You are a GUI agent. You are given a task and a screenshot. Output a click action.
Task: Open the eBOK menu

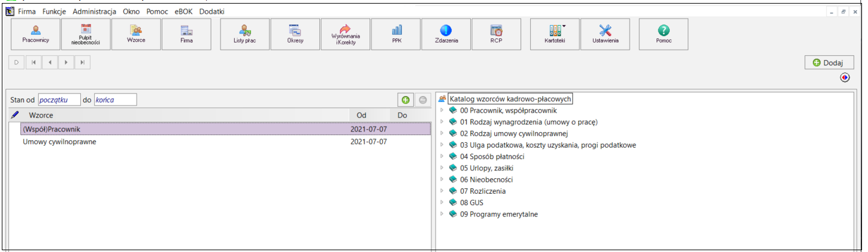(185, 11)
